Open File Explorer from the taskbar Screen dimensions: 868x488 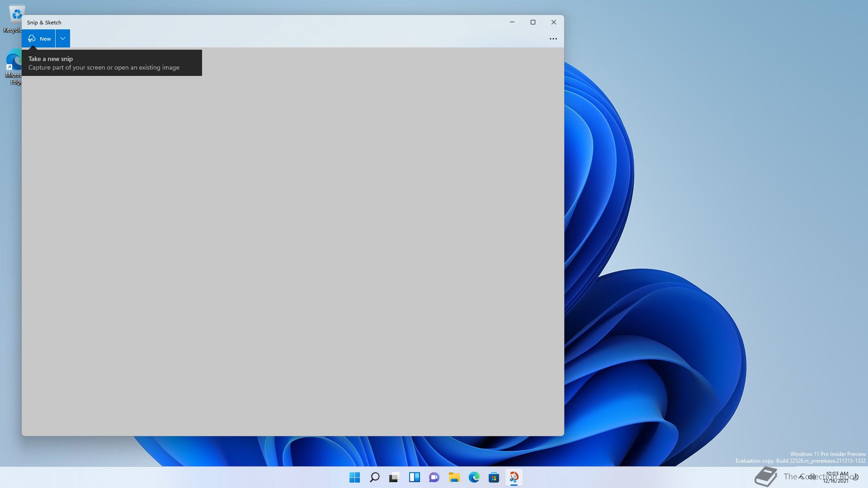[454, 477]
